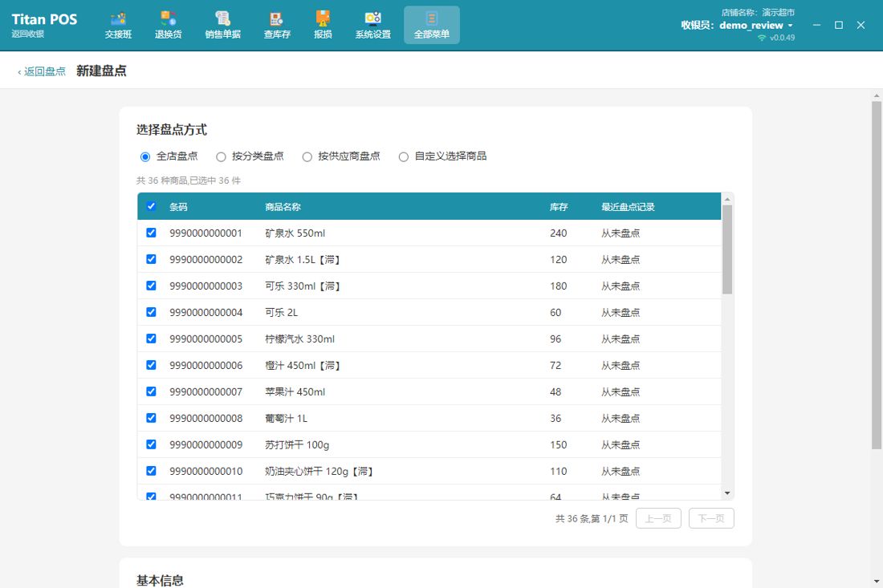Open the cashier demo_review dropdown

(755, 26)
